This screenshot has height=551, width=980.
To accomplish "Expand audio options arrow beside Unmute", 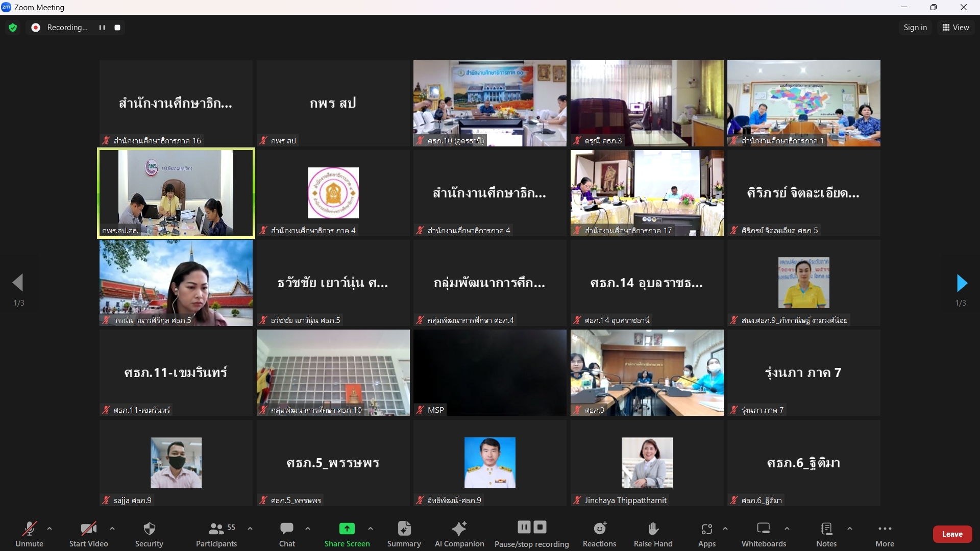I will (x=50, y=529).
